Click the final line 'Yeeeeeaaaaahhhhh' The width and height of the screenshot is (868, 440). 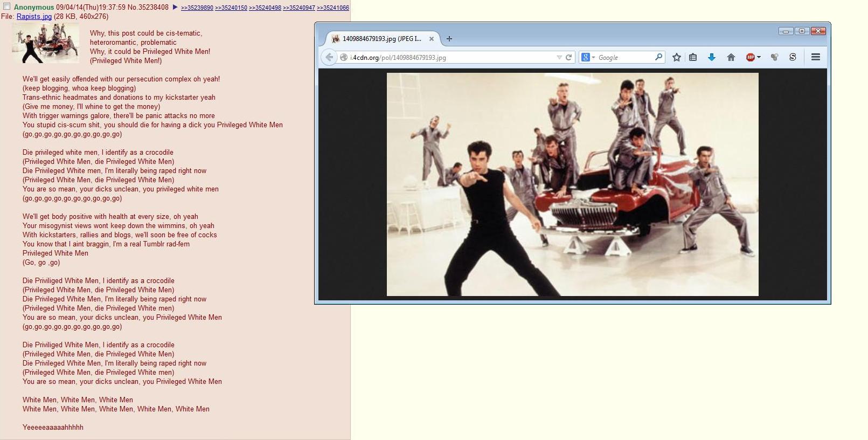click(53, 428)
